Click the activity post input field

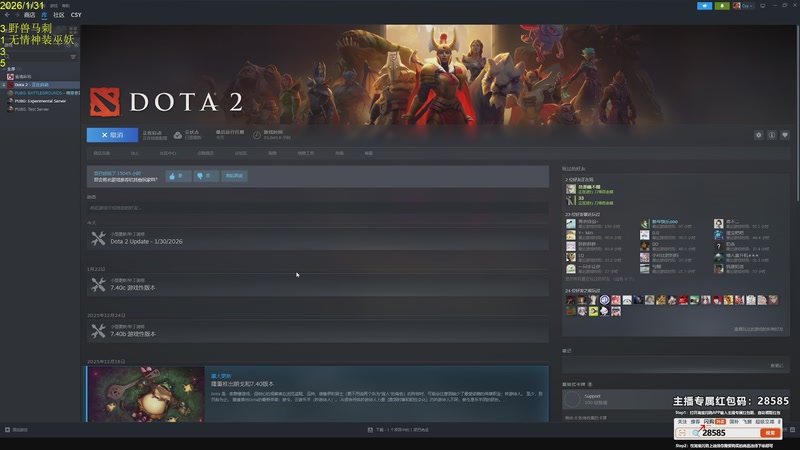[x=318, y=208]
